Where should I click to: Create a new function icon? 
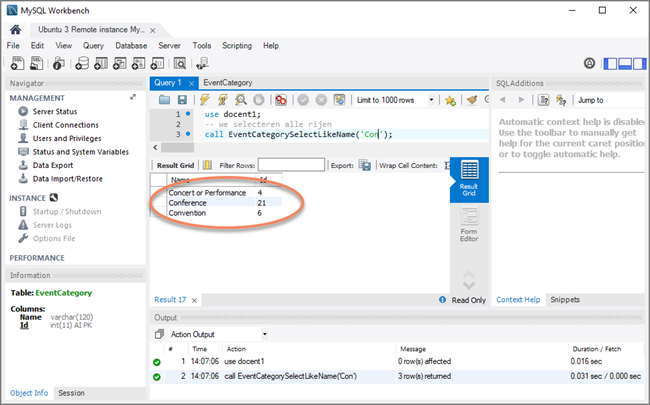tap(157, 63)
